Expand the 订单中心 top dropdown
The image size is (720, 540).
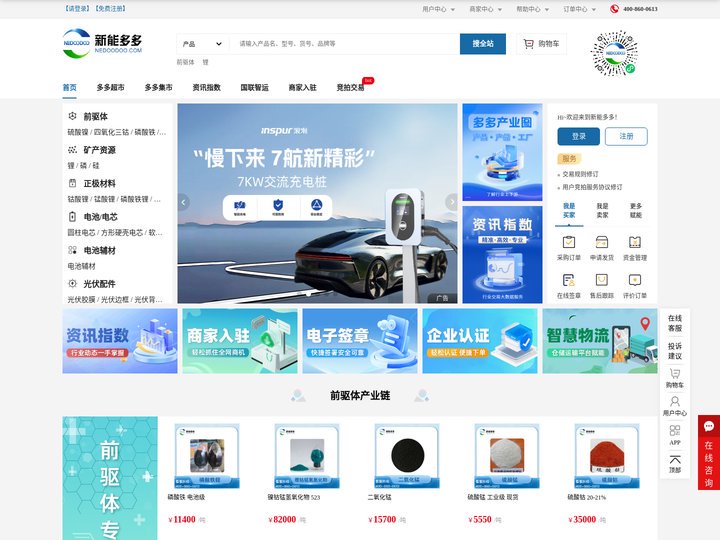click(x=579, y=9)
